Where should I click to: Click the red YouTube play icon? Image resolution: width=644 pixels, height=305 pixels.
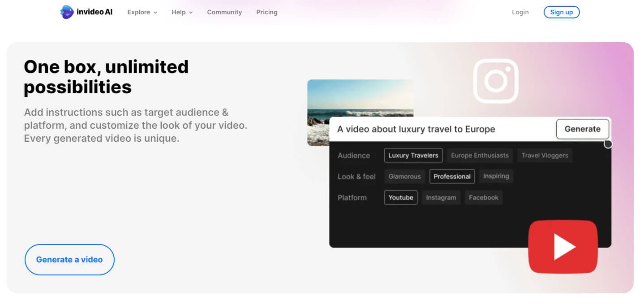(563, 246)
